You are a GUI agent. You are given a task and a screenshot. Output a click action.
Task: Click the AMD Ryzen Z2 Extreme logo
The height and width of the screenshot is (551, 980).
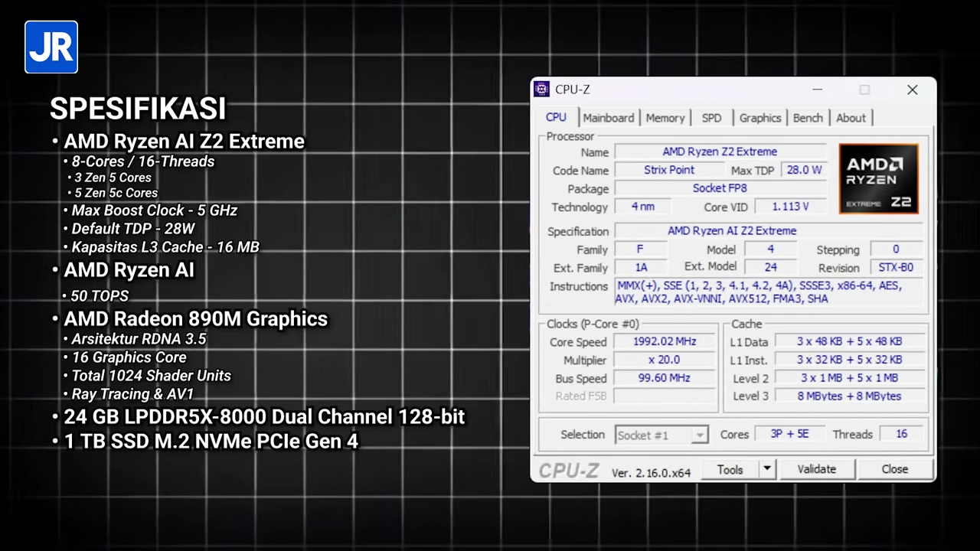[878, 179]
